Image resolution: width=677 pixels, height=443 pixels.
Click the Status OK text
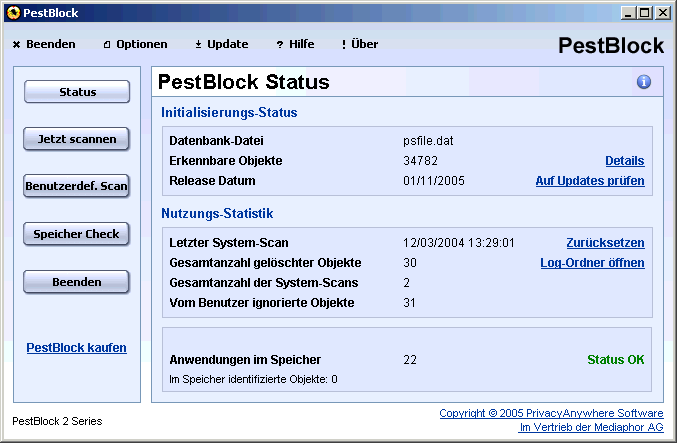click(x=616, y=360)
